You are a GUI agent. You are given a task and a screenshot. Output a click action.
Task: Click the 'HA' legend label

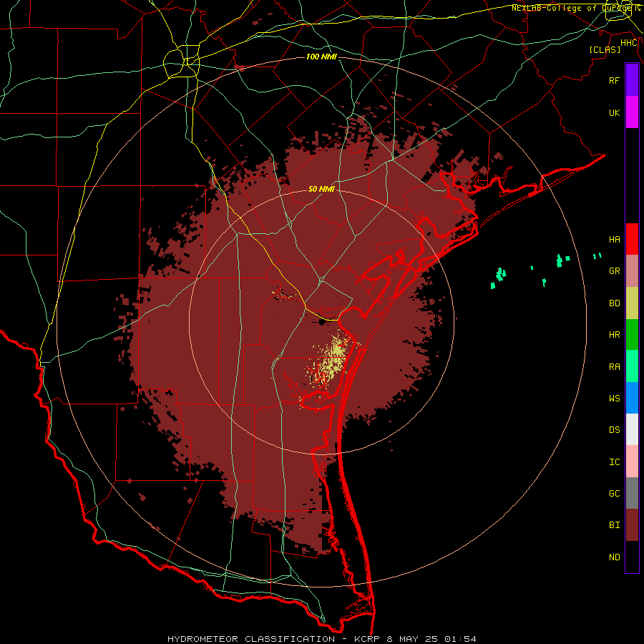[x=615, y=240]
